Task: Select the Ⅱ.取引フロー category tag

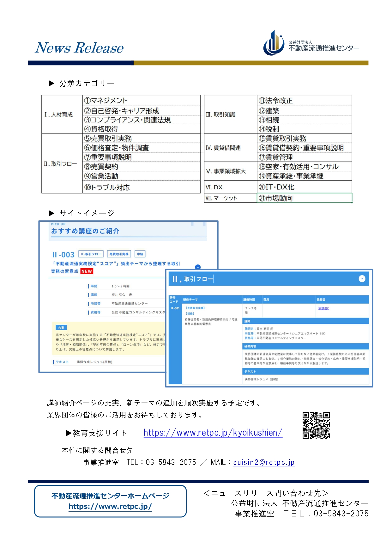Action: point(91,254)
